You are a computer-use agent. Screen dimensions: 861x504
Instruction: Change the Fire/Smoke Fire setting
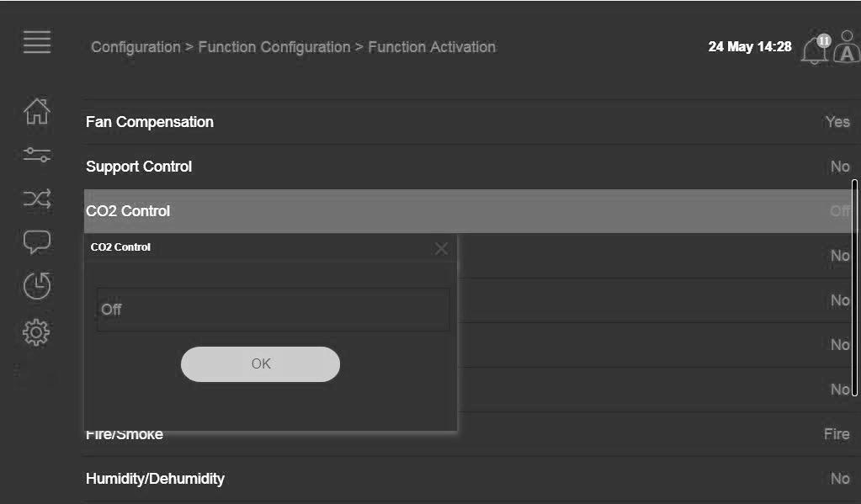coord(837,433)
